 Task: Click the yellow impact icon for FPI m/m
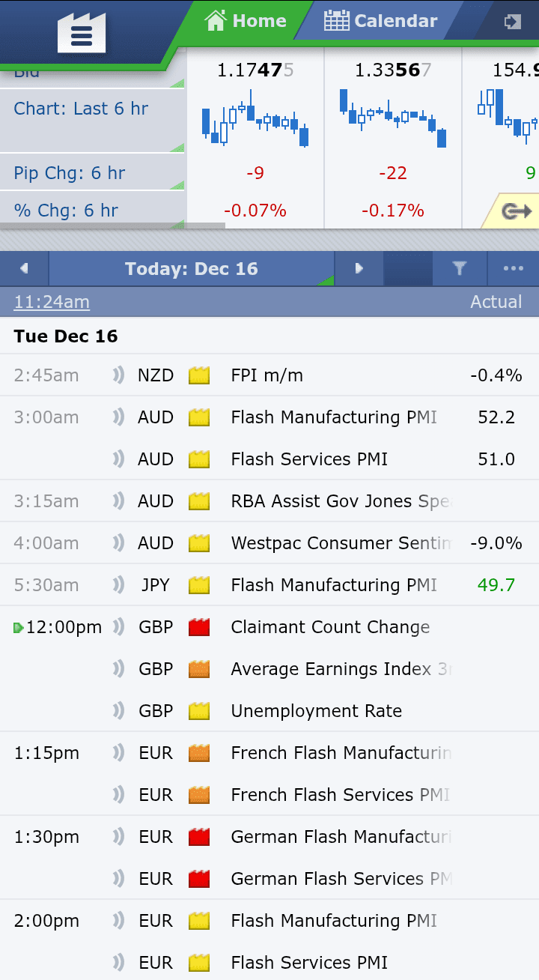pos(199,375)
